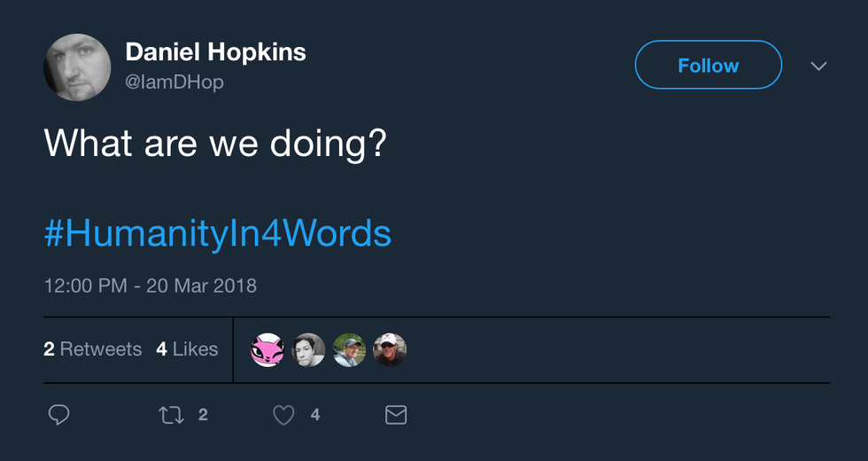
Task: Select the third avatar in the likers row
Action: (349, 350)
